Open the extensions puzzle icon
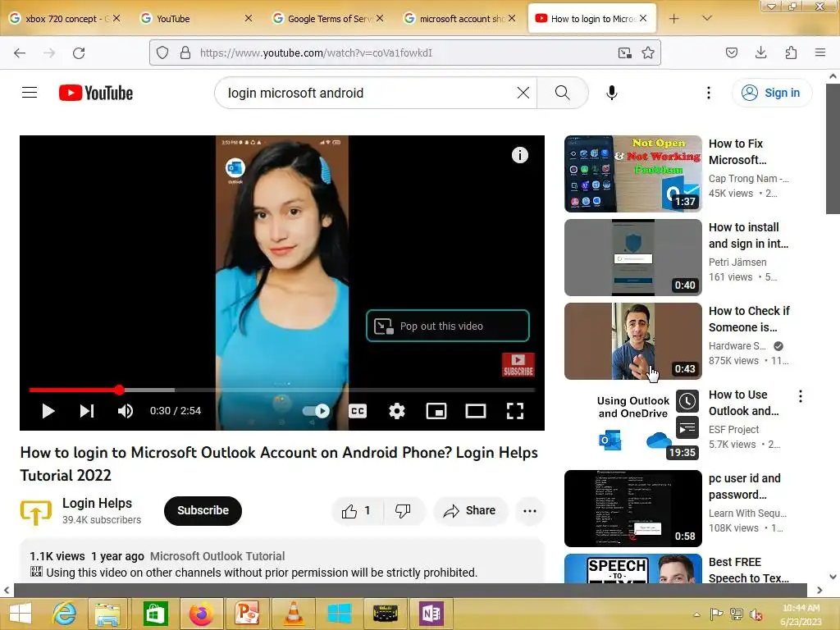 pyautogui.click(x=792, y=53)
